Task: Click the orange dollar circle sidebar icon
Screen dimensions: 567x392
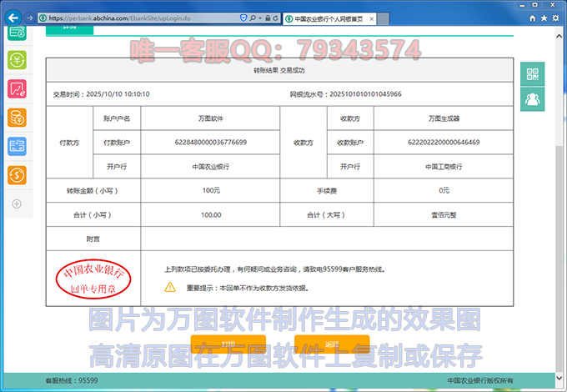Action: click(17, 175)
